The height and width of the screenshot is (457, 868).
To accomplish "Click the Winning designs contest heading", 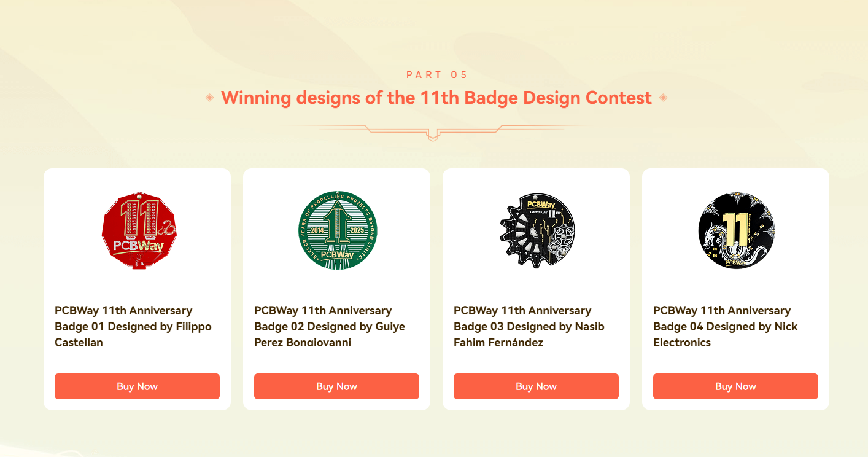I will point(436,98).
